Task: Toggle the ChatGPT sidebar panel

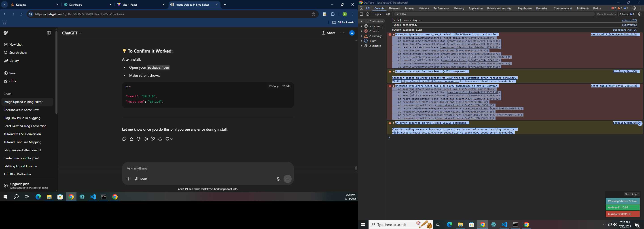Action: (49, 33)
